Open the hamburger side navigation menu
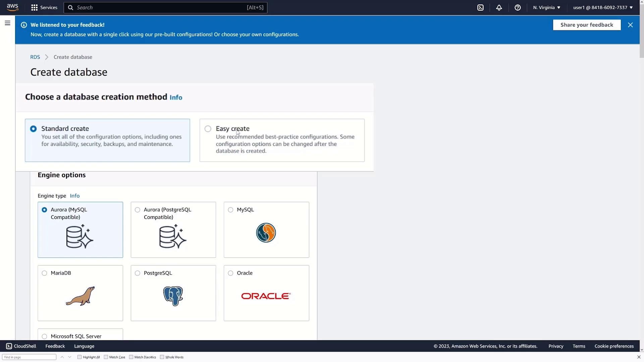The image size is (644, 362). pos(7,23)
